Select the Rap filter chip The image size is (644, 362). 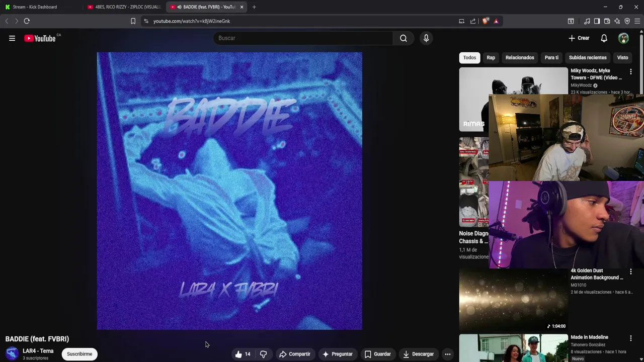point(491,57)
